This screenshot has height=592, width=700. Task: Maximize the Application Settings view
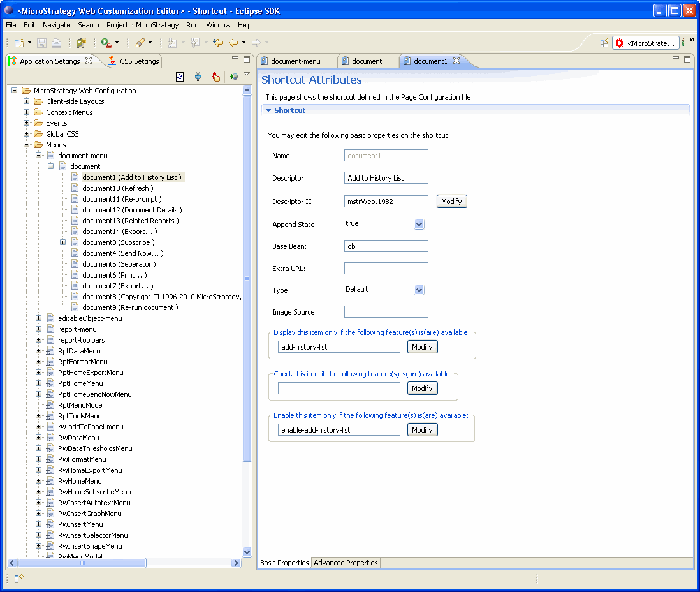(x=247, y=59)
